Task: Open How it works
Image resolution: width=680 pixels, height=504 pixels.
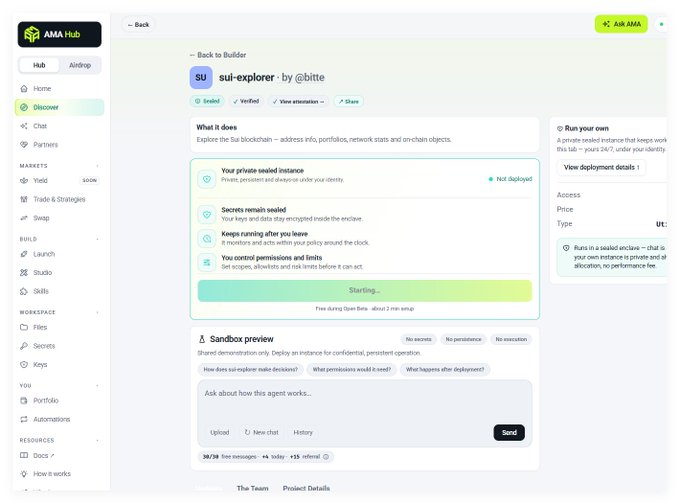Action: (52, 474)
